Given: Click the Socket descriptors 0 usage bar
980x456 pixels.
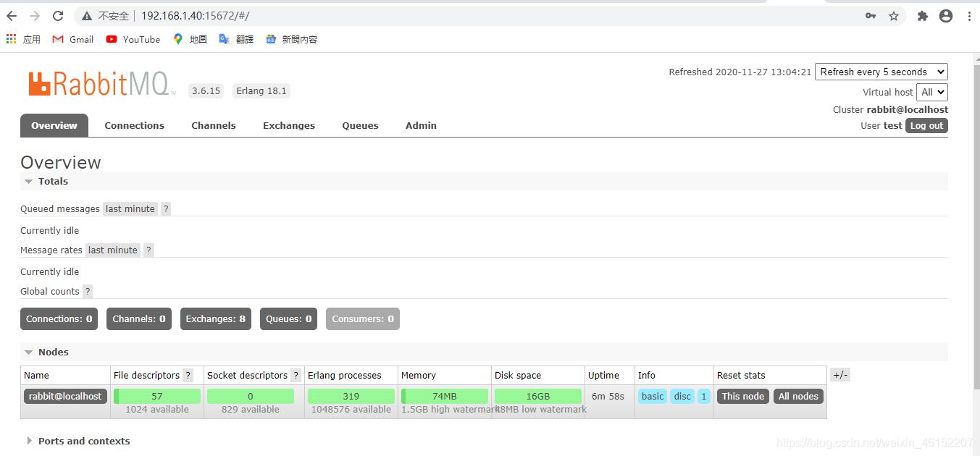Looking at the screenshot, I should coord(251,396).
